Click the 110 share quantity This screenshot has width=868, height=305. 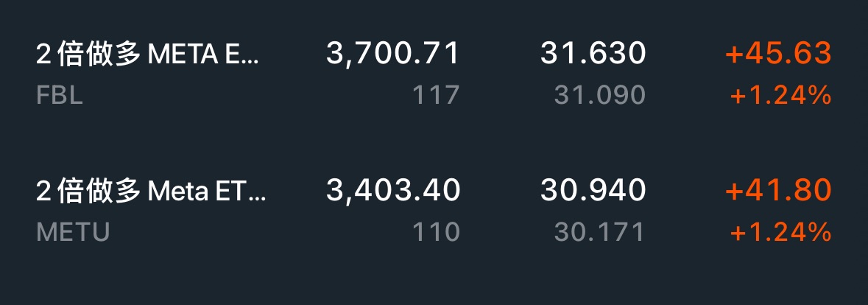pyautogui.click(x=437, y=233)
